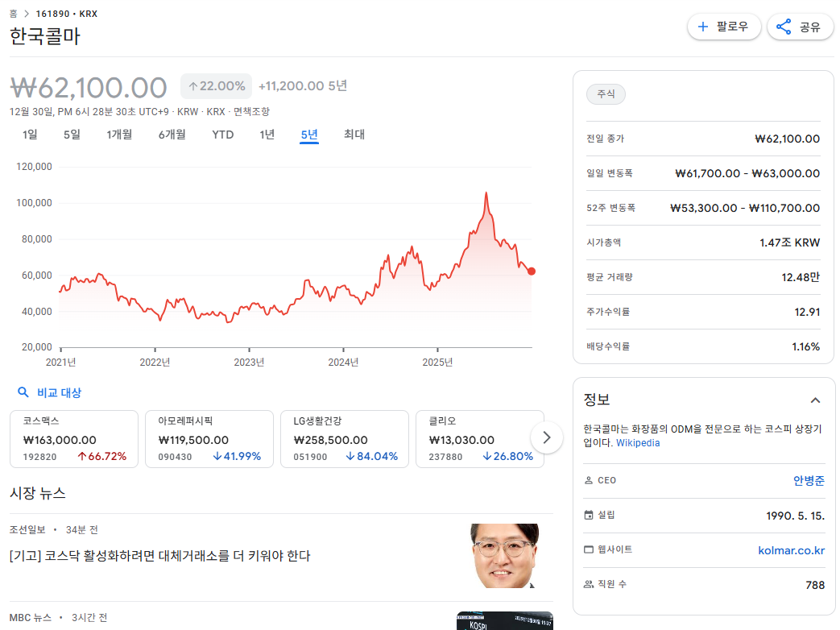Click the next arrow on the comparison carousel

pos(546,437)
